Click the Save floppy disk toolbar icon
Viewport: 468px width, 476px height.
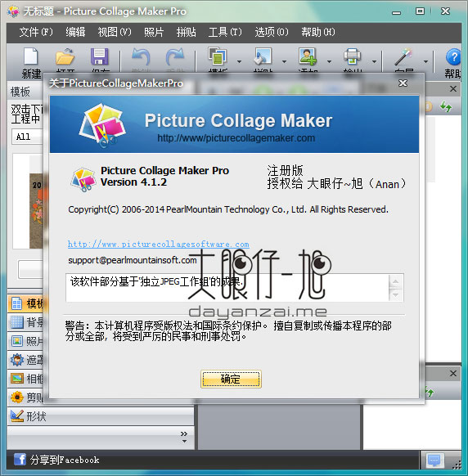[x=100, y=56]
